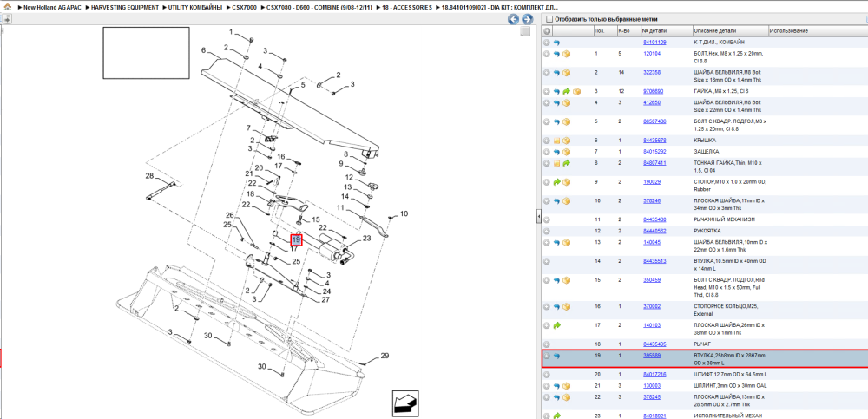Open 'HARVESTING EQUIPMENT' breadcrumb
Viewport: 868px width, 419px height.
pos(125,9)
